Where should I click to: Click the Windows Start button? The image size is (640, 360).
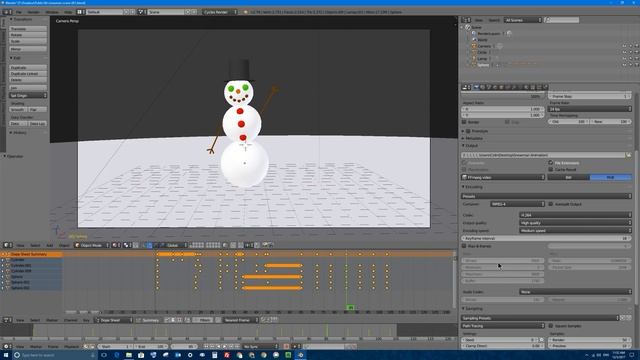coord(6,355)
